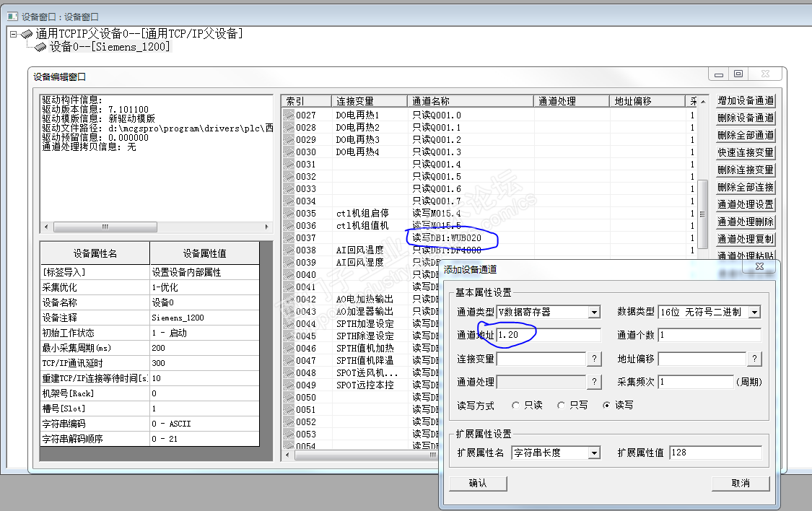Collapse the 通用TCPIP父设备0 tree node
Screen dimensions: 812x511
14,34
